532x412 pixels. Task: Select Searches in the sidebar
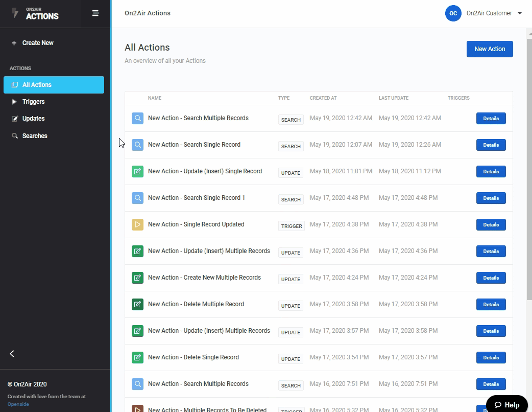tap(34, 136)
